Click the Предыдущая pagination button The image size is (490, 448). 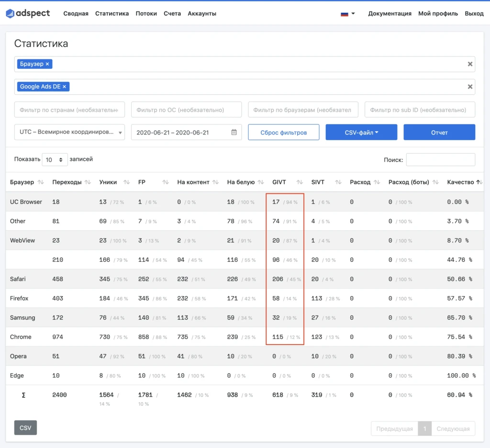[x=394, y=429]
